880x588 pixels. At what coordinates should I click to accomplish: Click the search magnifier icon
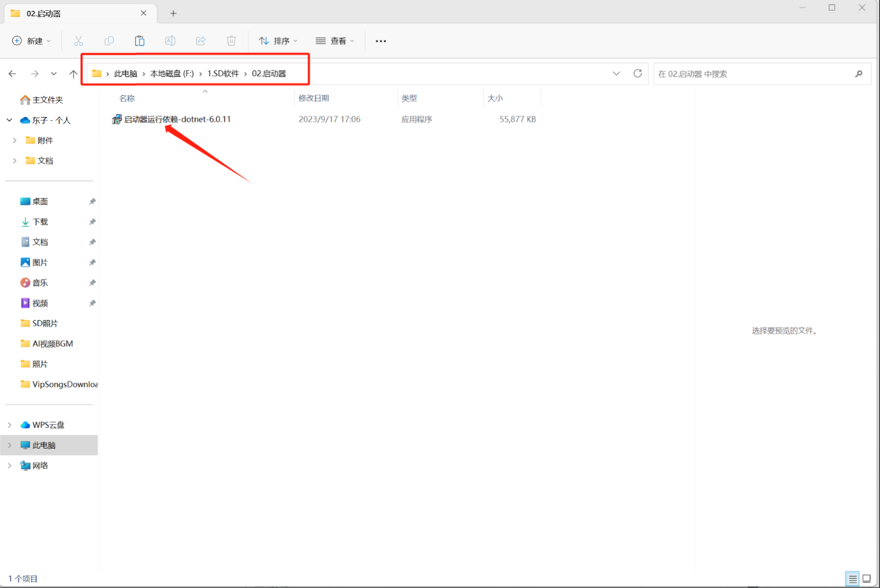[859, 74]
